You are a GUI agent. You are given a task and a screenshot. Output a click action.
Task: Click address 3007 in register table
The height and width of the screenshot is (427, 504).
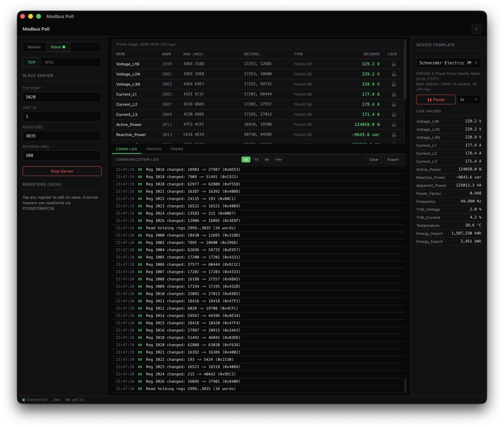pos(167,104)
